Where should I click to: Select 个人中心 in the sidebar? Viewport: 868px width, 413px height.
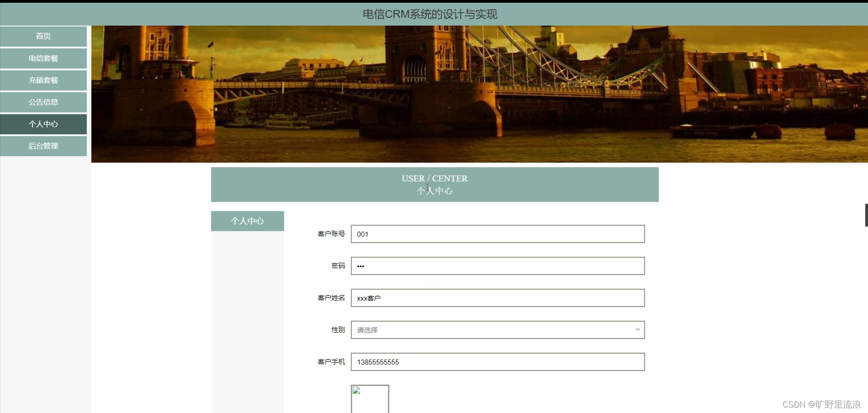point(43,124)
